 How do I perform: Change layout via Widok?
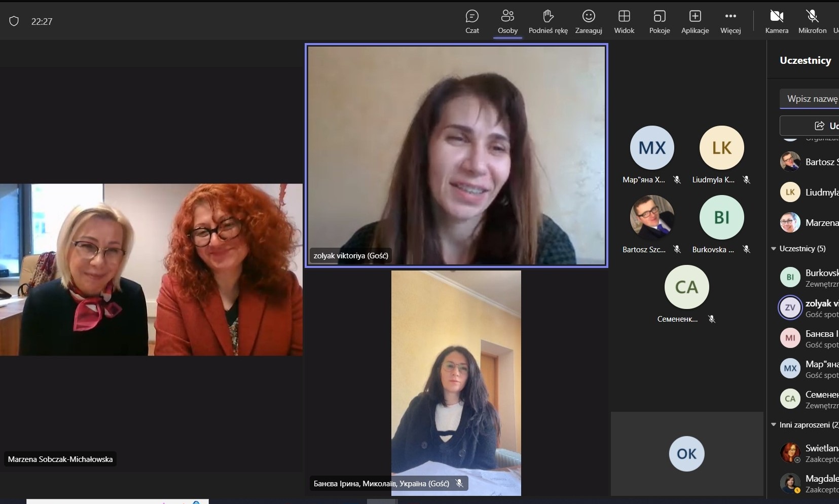(624, 21)
